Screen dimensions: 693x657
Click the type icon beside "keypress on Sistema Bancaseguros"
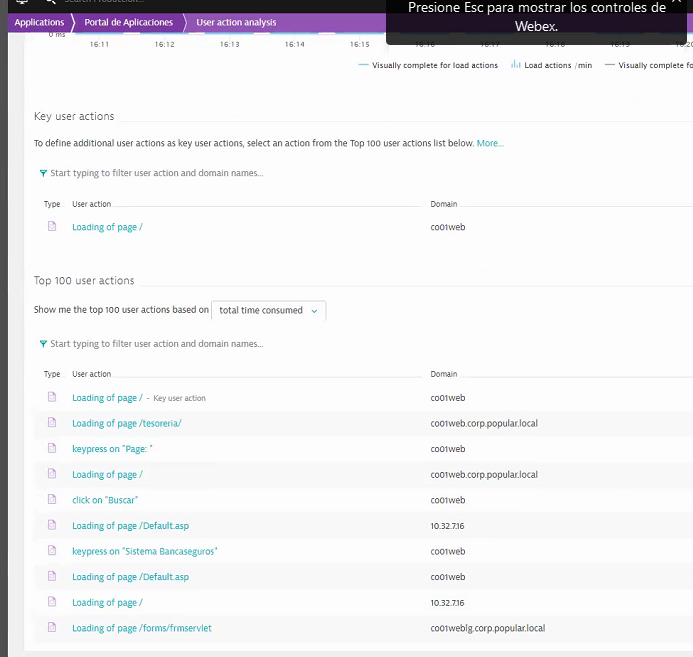pos(52,551)
